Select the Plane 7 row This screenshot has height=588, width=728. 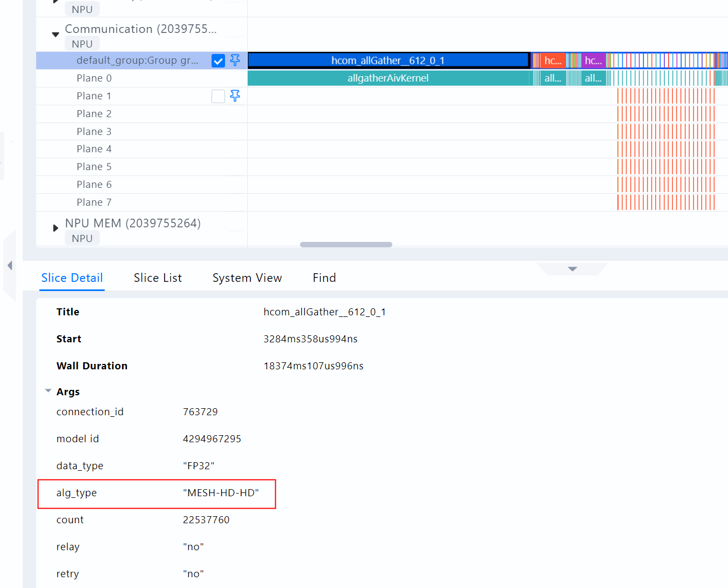coord(141,202)
